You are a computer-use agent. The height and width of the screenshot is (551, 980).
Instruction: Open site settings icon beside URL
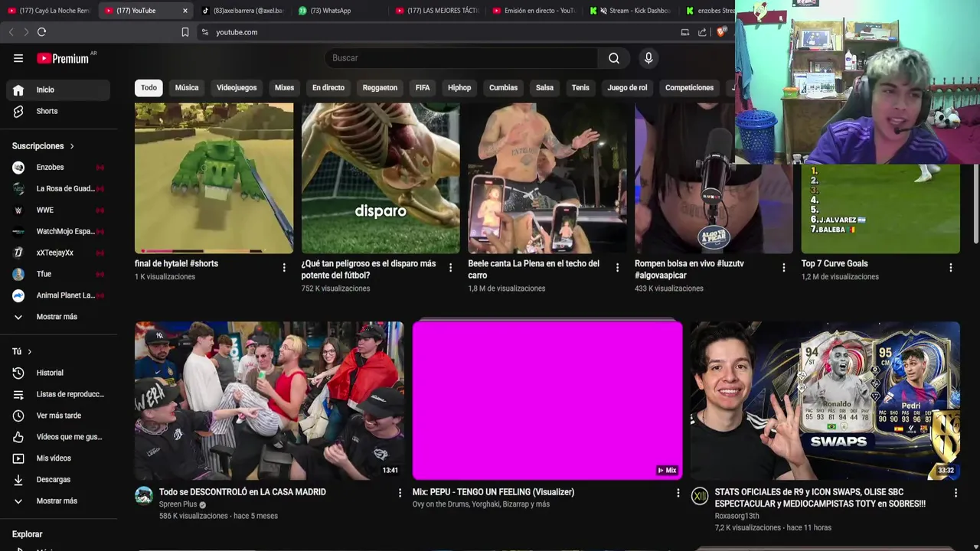(x=204, y=32)
